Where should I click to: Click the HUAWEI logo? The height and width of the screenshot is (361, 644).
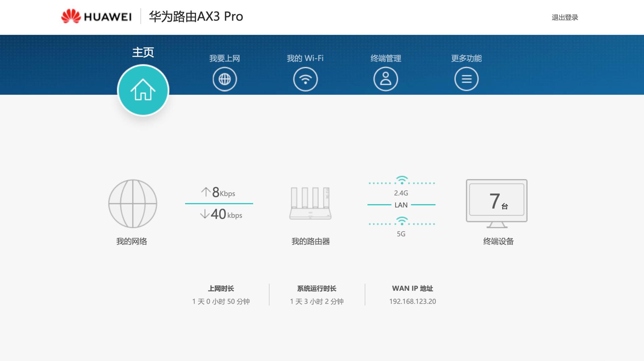pos(96,16)
